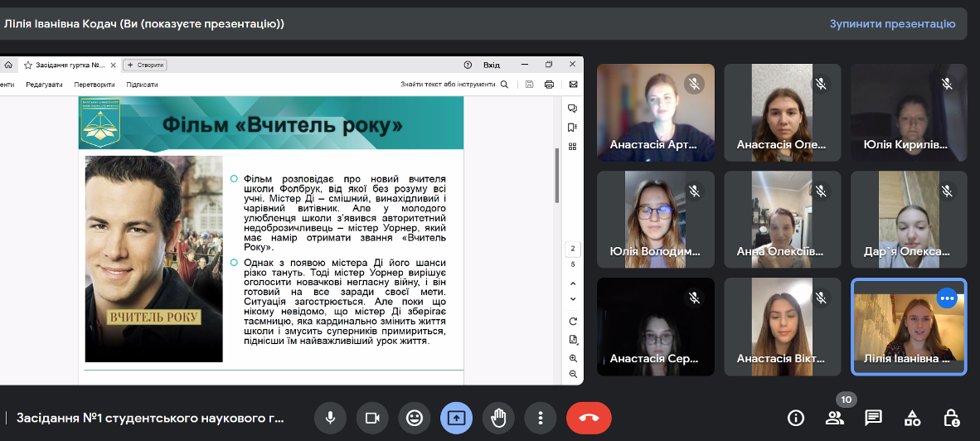Print the PDF document
Screen dimensions: 980x441
click(x=549, y=85)
